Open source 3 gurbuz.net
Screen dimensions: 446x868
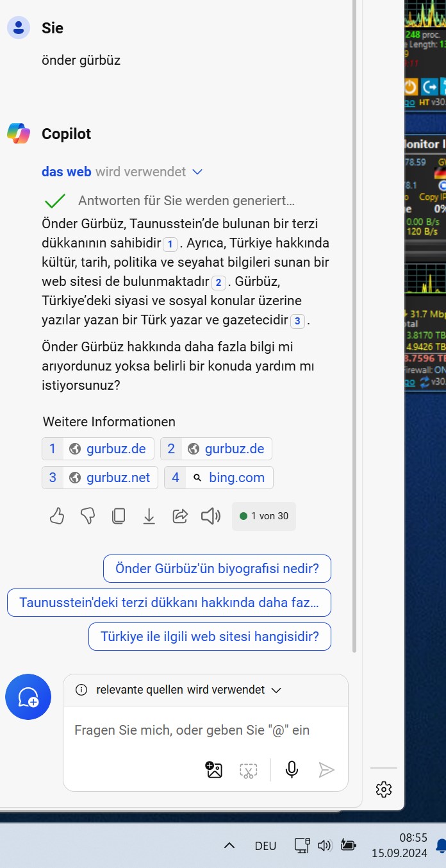pos(100,478)
